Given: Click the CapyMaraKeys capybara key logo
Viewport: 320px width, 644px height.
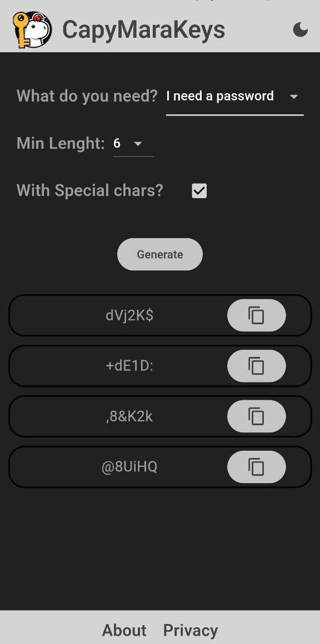Looking at the screenshot, I should [32, 29].
